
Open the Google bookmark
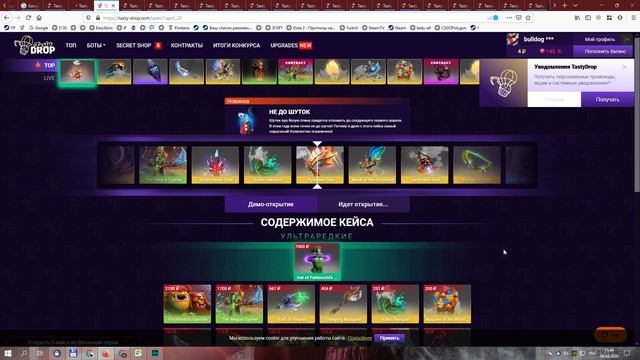[39, 28]
